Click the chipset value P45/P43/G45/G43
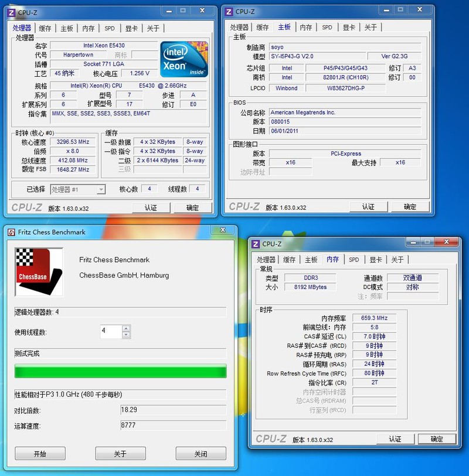469x476 pixels. [345, 69]
